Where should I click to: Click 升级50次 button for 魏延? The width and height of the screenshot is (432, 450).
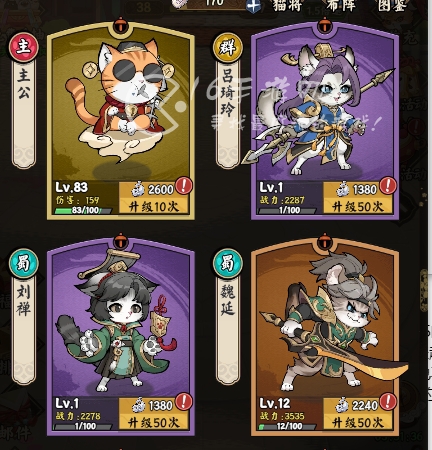[x=358, y=423]
